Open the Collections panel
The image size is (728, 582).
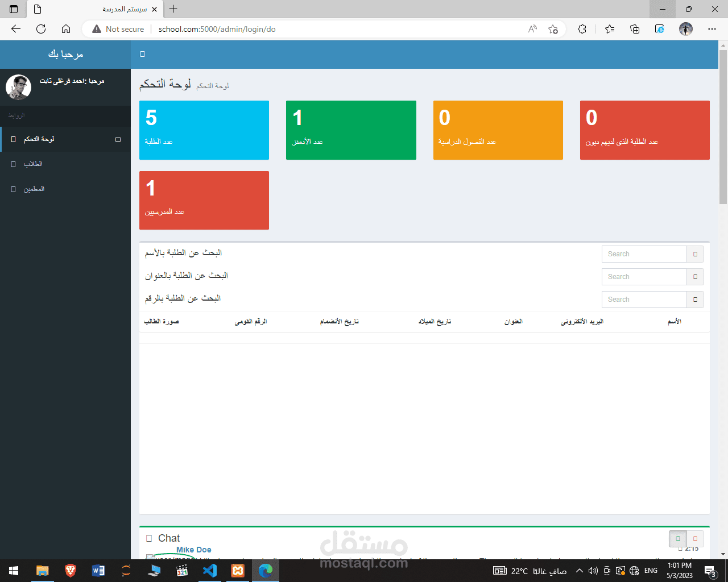click(635, 29)
